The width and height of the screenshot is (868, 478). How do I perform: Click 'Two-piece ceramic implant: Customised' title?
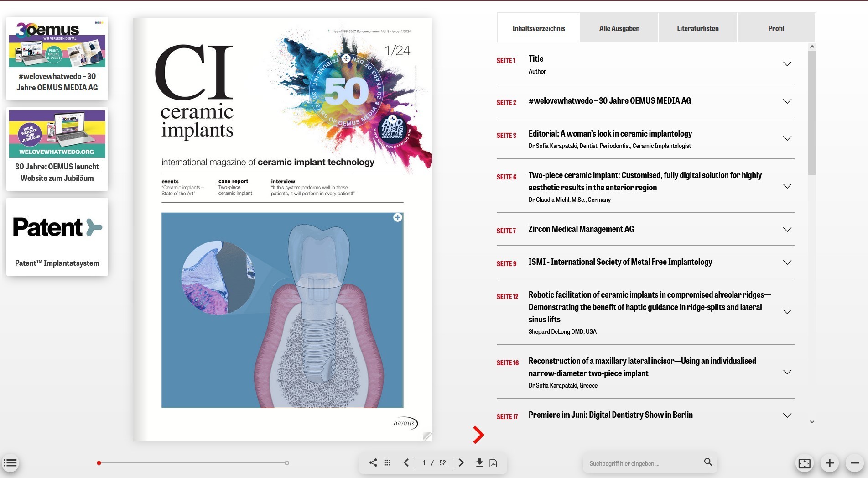645,181
